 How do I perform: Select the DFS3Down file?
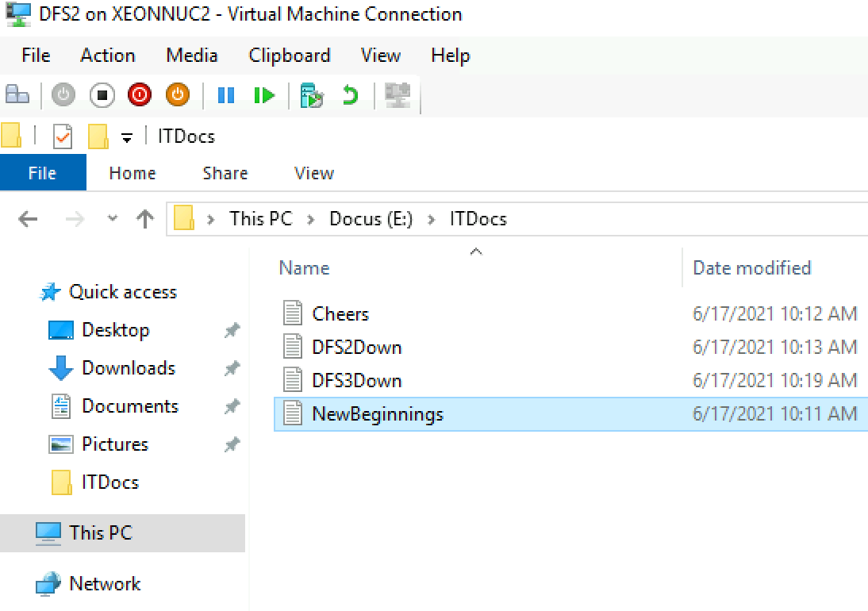(x=357, y=381)
